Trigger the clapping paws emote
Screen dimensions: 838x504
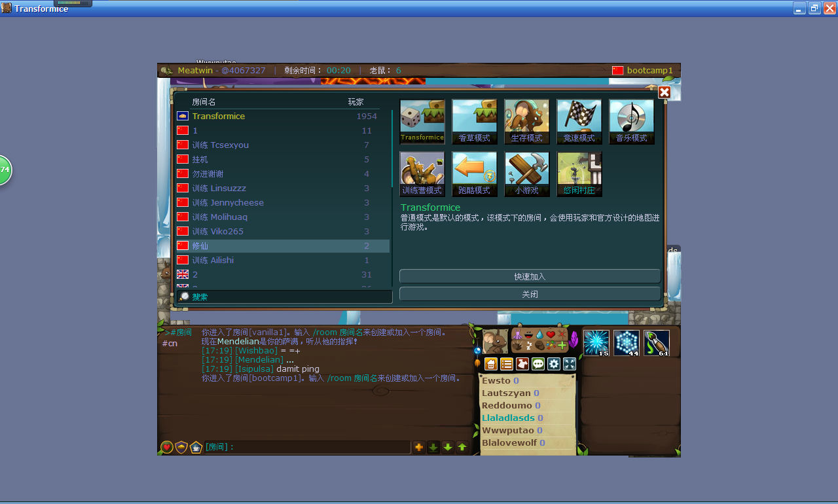click(x=517, y=345)
